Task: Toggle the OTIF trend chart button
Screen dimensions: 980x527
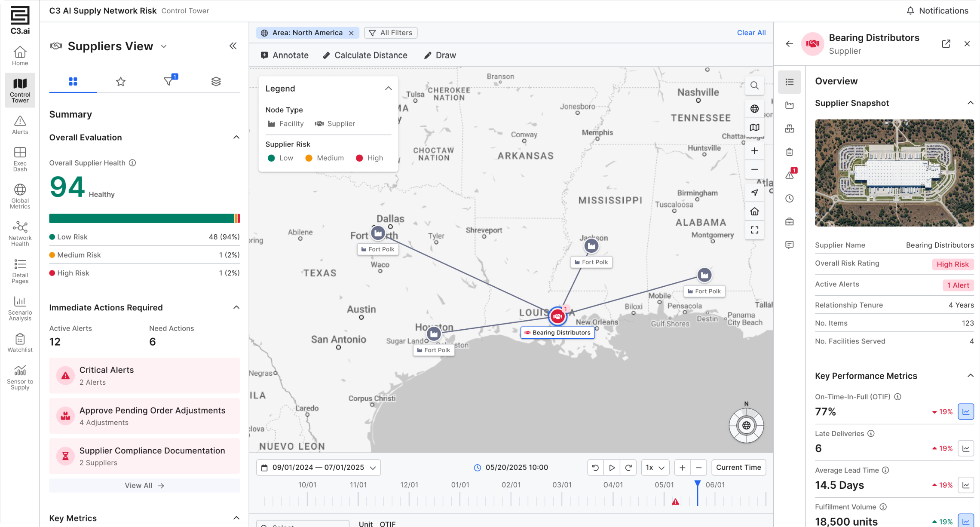Action: pyautogui.click(x=966, y=412)
